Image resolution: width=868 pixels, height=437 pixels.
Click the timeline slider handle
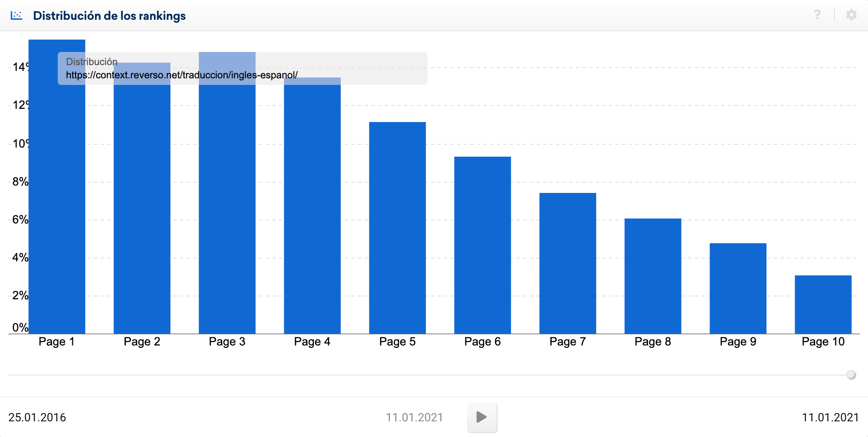pos(851,375)
